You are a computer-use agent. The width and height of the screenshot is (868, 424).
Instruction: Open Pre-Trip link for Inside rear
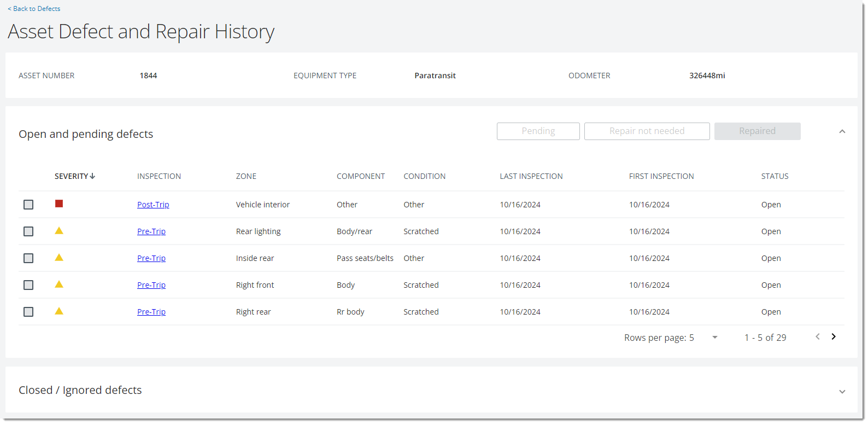click(x=151, y=258)
